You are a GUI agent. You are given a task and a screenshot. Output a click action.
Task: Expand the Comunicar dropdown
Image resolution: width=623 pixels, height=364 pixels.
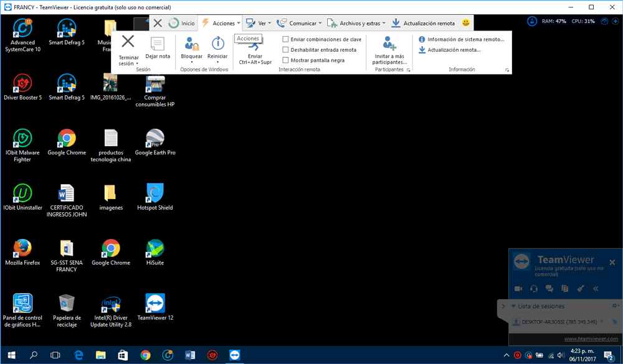click(299, 23)
